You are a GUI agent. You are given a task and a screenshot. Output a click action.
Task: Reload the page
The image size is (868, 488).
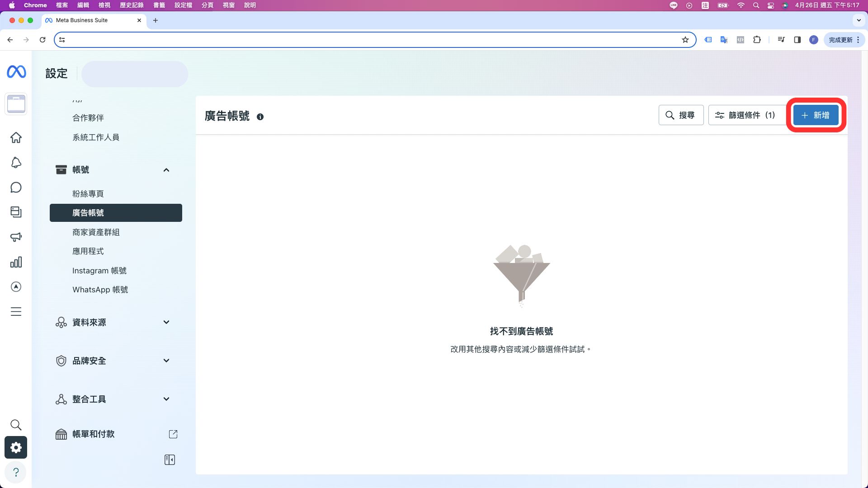42,40
